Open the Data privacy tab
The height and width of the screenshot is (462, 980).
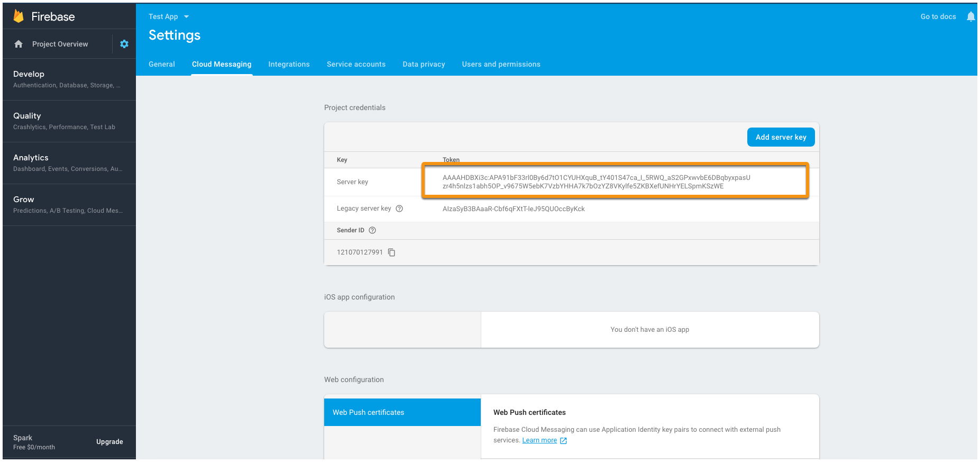click(x=424, y=64)
